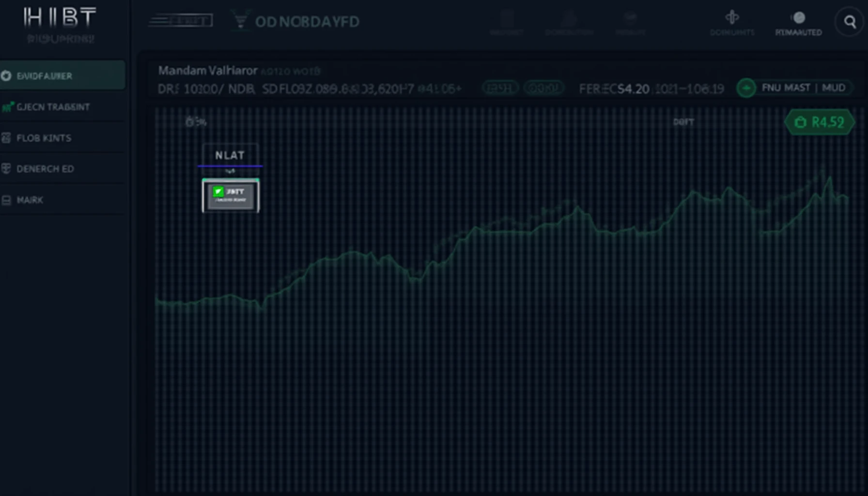Select the NLAT tab on the chart
The width and height of the screenshot is (868, 496).
pyautogui.click(x=230, y=155)
